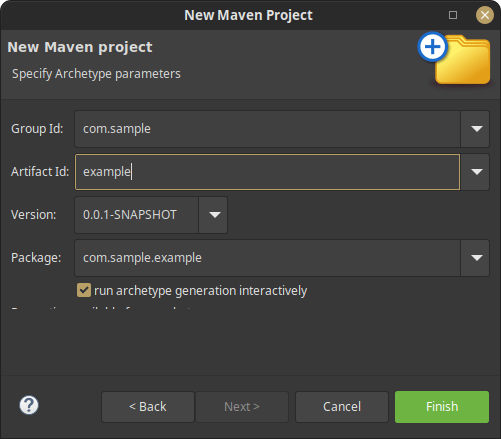The image size is (501, 439).
Task: Maximize the New Maven Project window
Action: [x=453, y=15]
